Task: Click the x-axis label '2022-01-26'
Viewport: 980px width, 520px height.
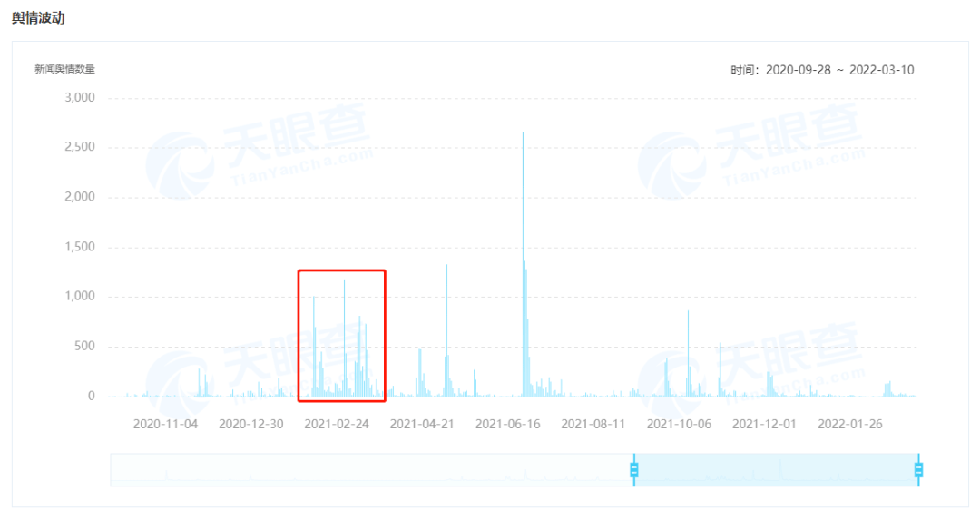Action: (850, 424)
